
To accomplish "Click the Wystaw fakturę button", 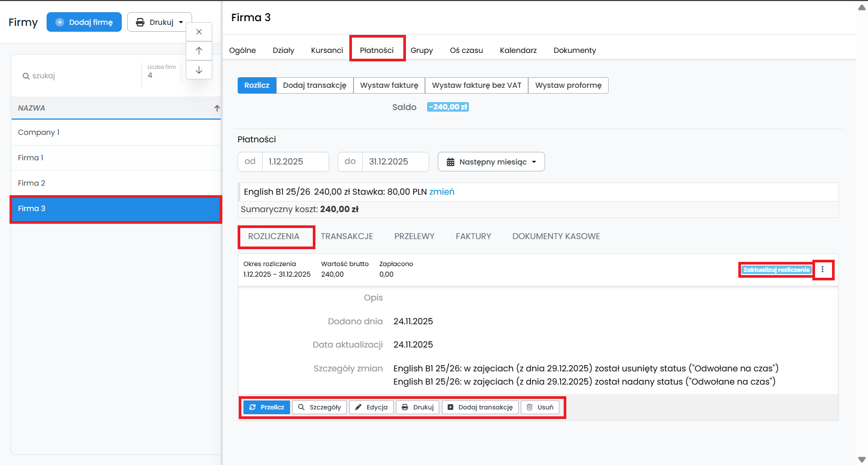I will point(389,85).
